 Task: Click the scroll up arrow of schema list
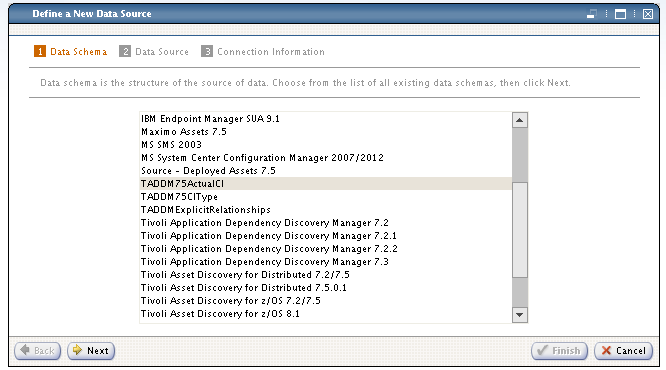click(519, 120)
